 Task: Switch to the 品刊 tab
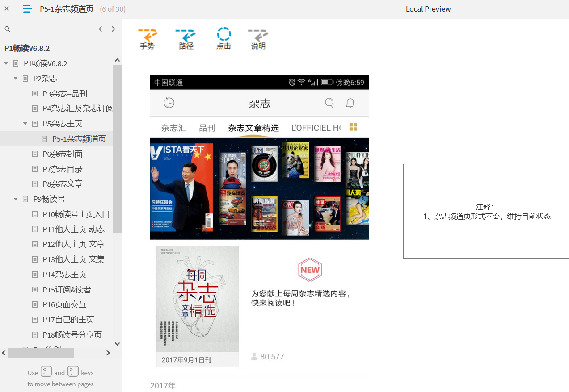point(207,128)
